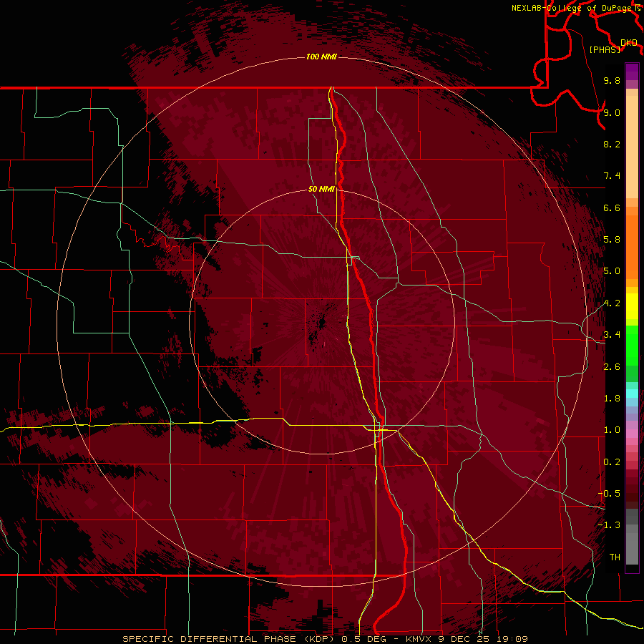The height and width of the screenshot is (644, 644).
Task: Click the -1.3 value on color scale
Action: 609,525
